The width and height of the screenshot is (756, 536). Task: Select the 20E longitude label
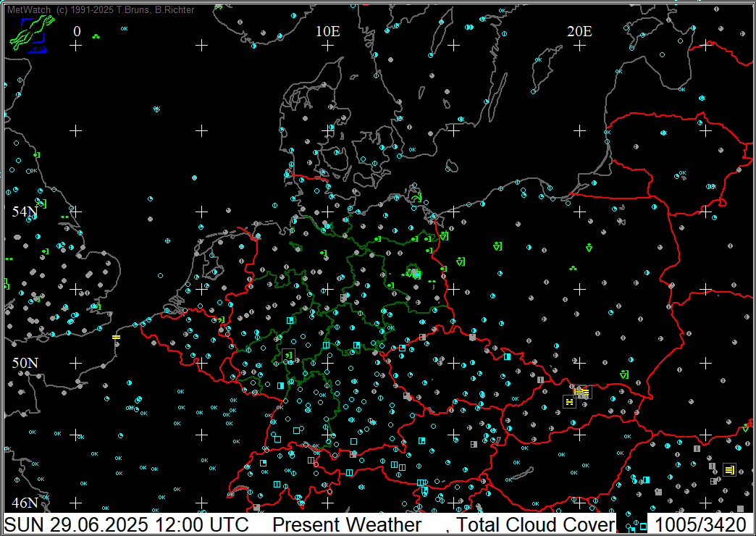[579, 31]
